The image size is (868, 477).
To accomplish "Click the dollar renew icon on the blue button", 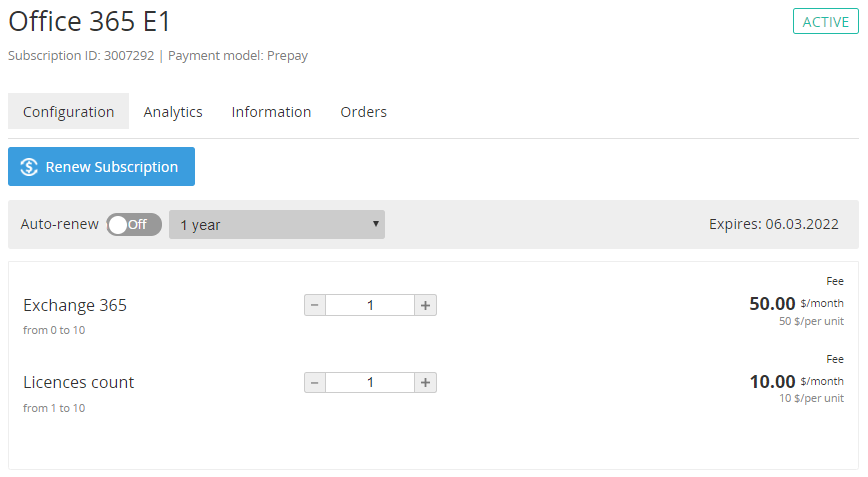I will point(29,167).
